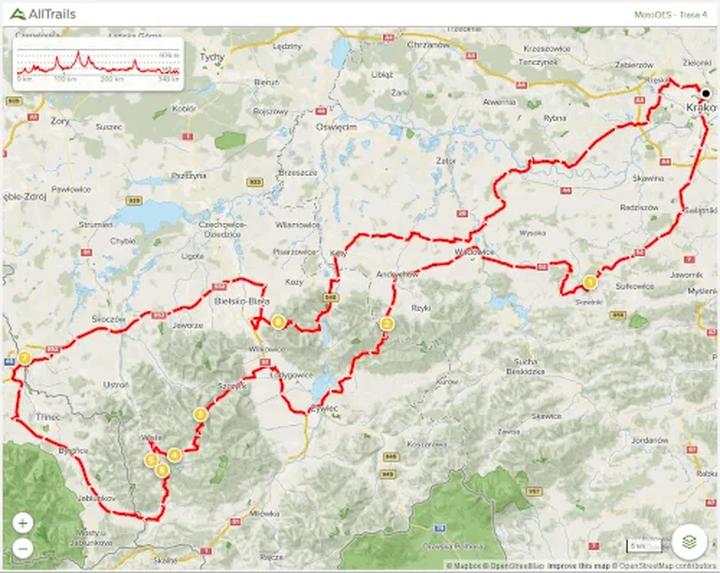Select waypoint marker 6 on the route
The image size is (720, 573).
point(162,470)
